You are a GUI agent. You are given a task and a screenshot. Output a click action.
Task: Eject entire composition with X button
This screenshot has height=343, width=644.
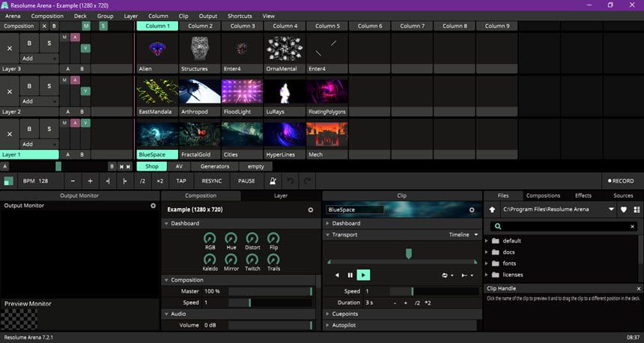point(44,26)
